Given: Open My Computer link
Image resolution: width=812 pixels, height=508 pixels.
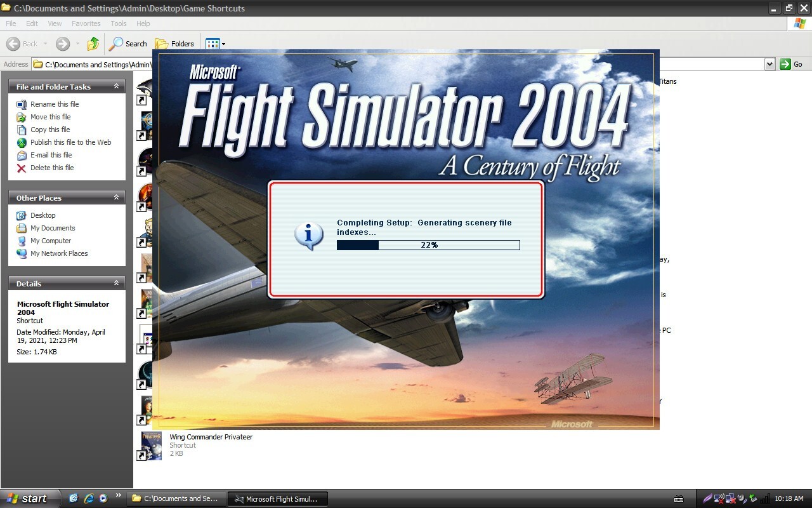Looking at the screenshot, I should point(51,241).
